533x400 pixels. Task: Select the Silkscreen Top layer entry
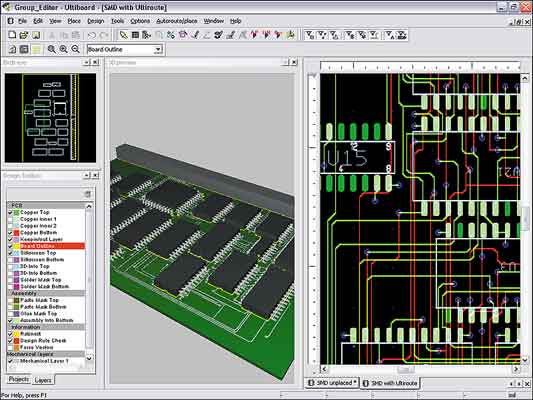click(x=38, y=253)
